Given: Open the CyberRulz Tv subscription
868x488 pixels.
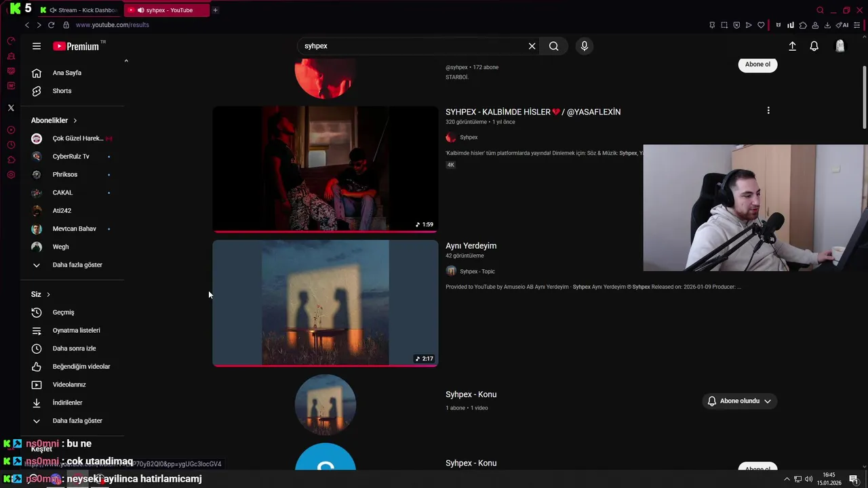Looking at the screenshot, I should click(72, 157).
